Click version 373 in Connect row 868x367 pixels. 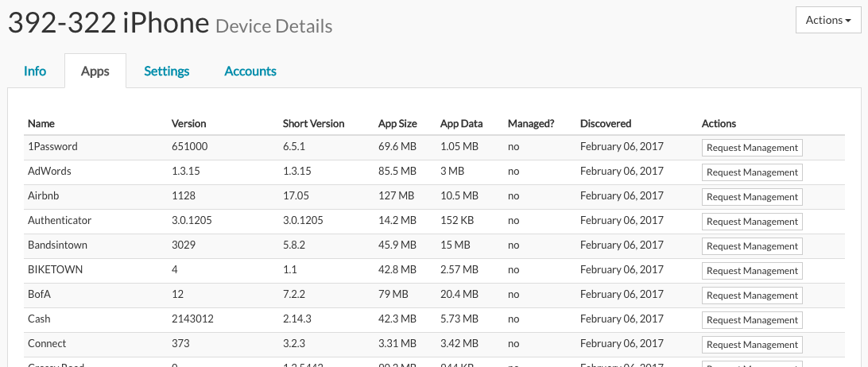click(180, 343)
